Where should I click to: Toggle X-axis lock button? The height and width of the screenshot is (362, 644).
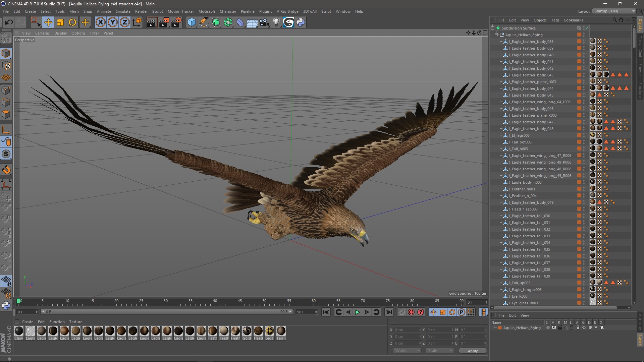click(100, 22)
